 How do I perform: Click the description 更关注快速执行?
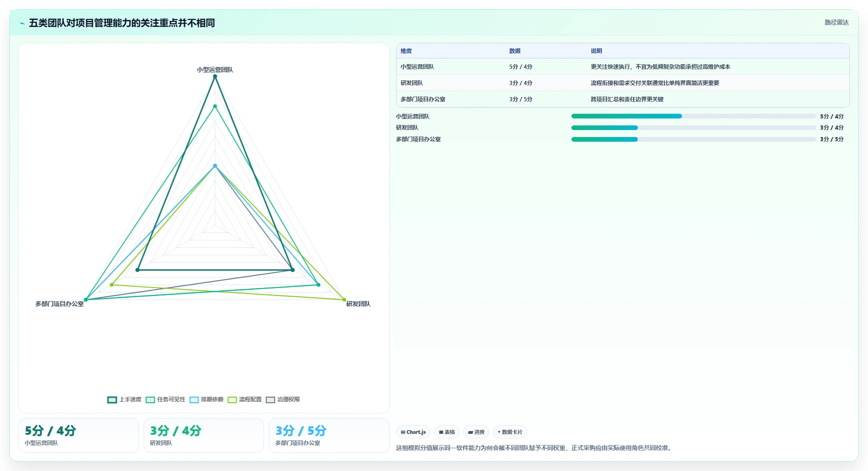pyautogui.click(x=660, y=67)
